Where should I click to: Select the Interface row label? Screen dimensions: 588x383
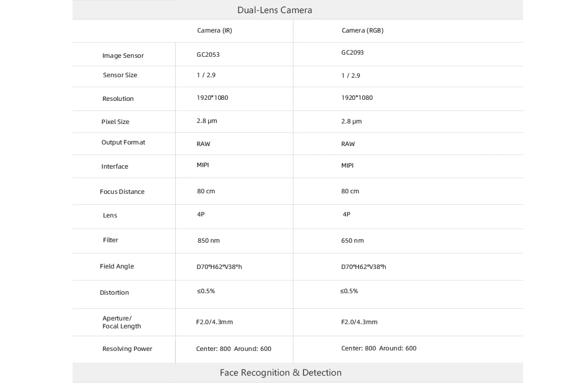point(115,167)
